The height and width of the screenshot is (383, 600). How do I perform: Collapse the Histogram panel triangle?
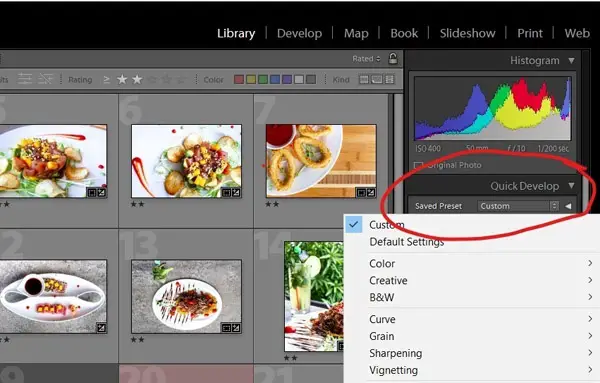tap(571, 60)
